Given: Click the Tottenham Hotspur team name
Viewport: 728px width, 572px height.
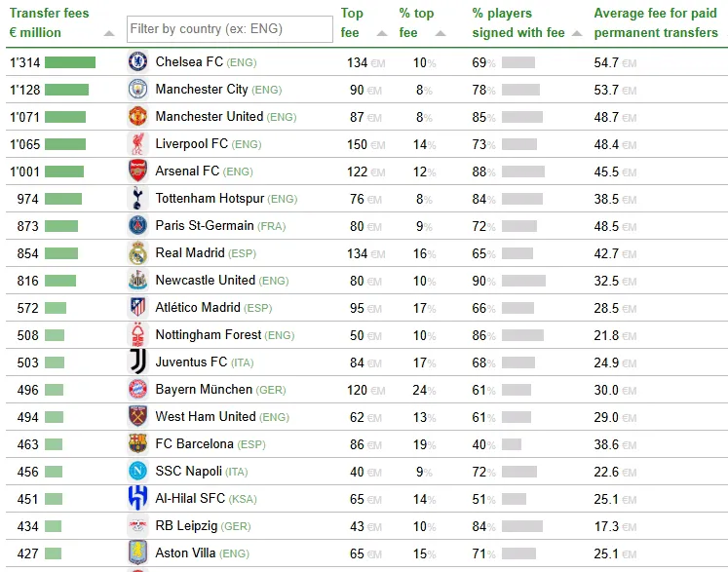Looking at the screenshot, I should [210, 199].
